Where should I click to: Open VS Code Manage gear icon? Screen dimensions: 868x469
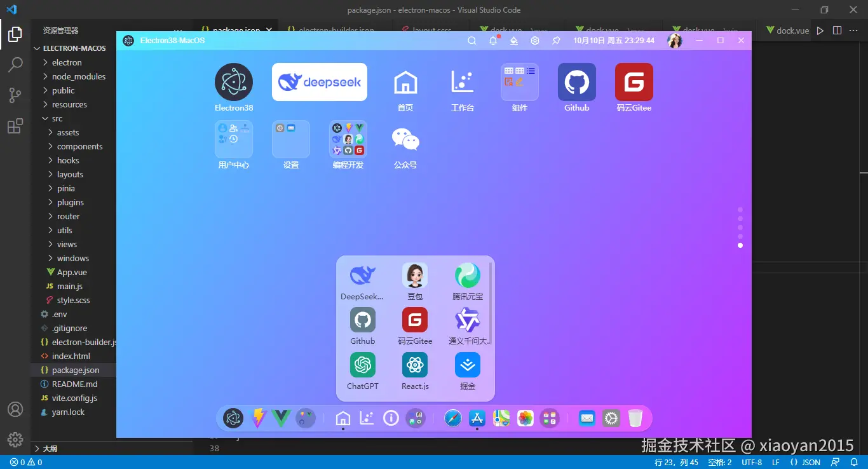coord(15,439)
